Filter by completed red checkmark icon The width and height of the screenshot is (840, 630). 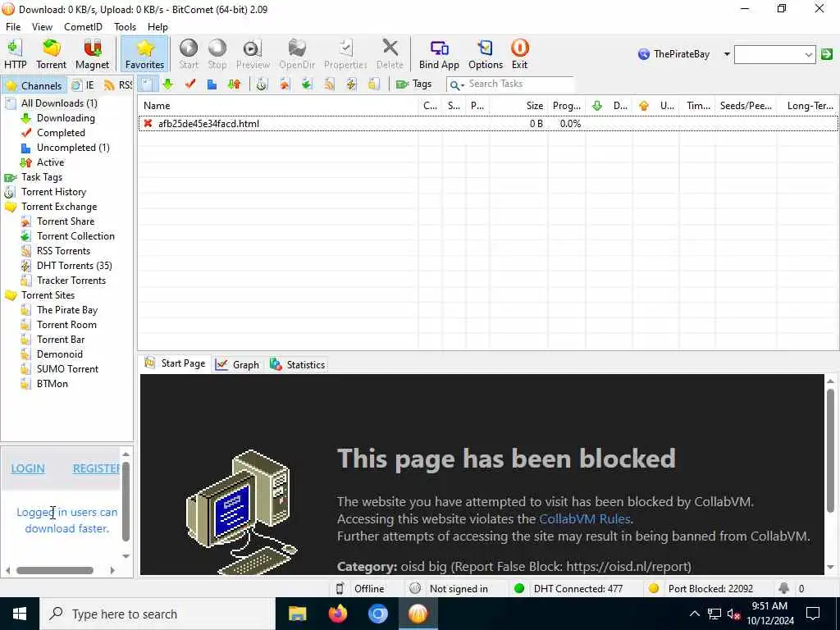click(x=190, y=84)
